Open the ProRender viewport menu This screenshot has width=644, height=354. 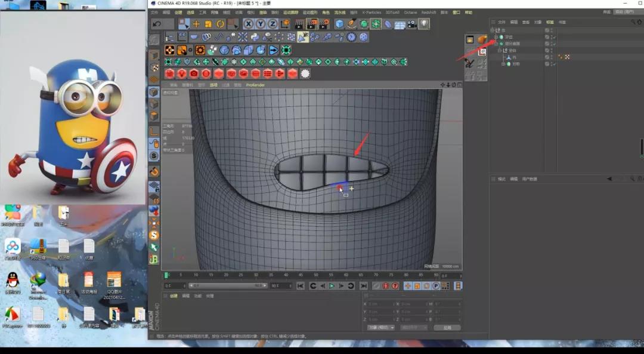(x=255, y=85)
